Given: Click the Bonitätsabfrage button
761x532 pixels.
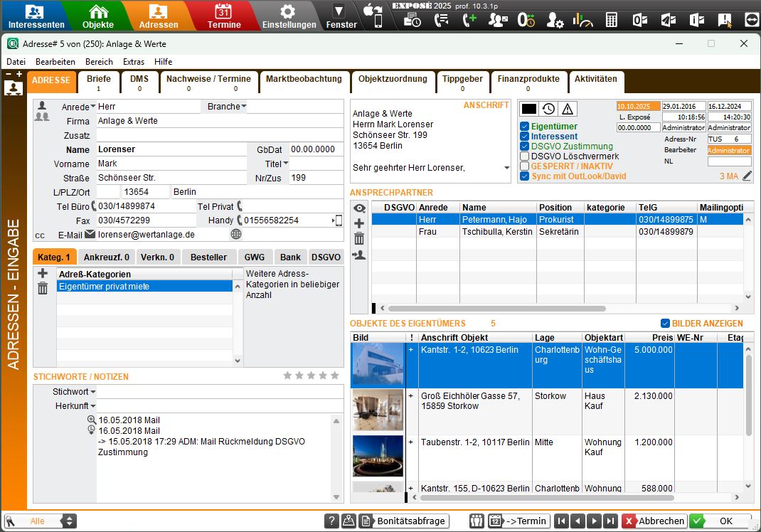Looking at the screenshot, I should pyautogui.click(x=404, y=521).
